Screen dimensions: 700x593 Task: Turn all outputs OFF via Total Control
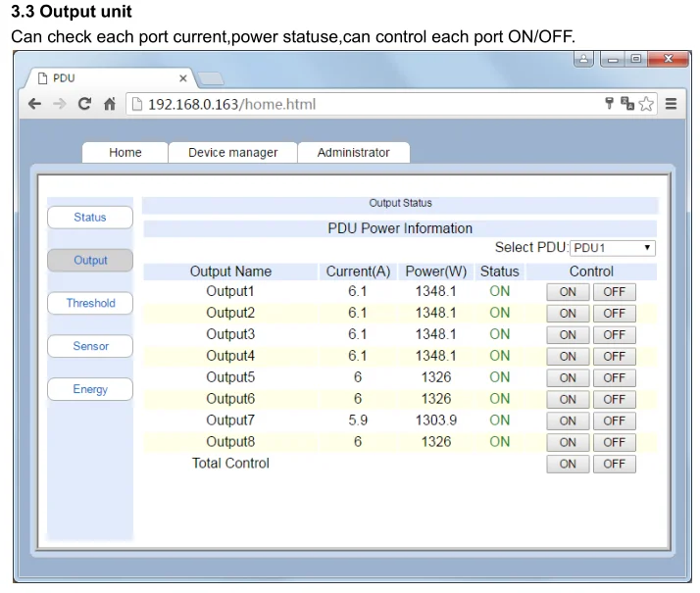(614, 465)
